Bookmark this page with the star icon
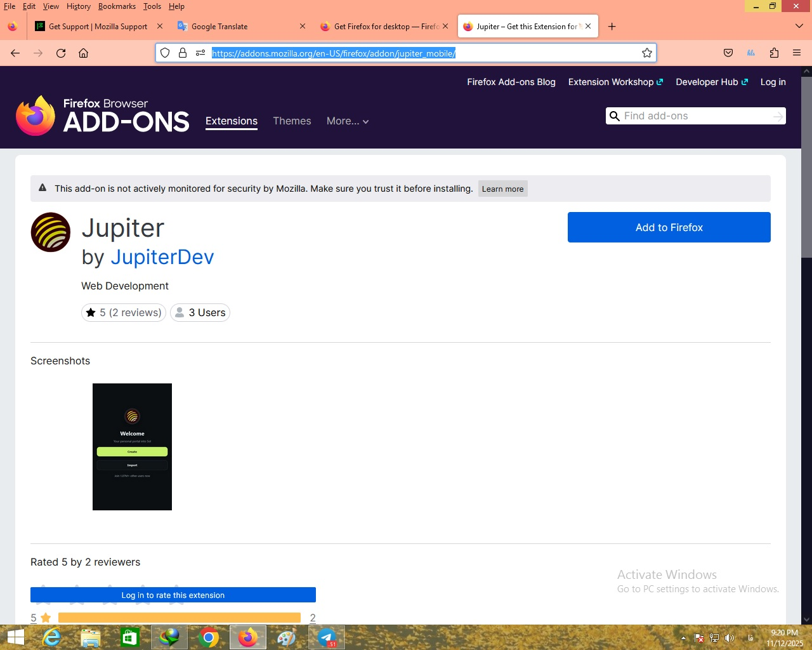This screenshot has width=812, height=650. [647, 53]
